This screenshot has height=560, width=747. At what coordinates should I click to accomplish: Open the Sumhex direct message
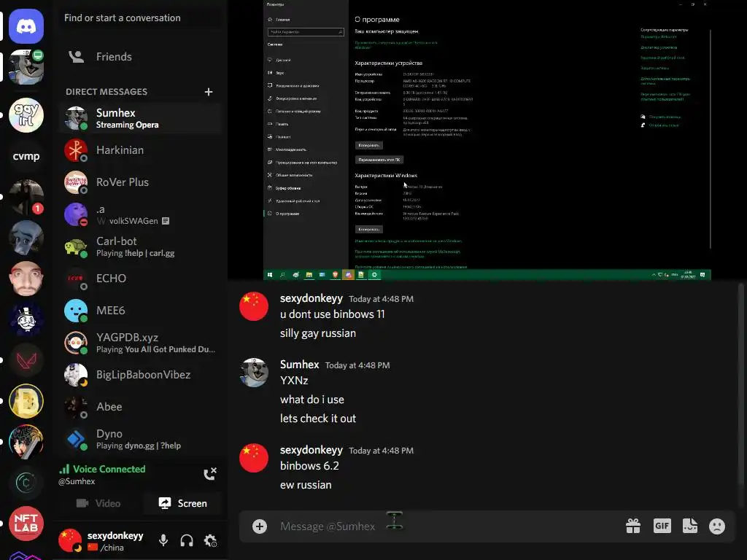pyautogui.click(x=140, y=118)
